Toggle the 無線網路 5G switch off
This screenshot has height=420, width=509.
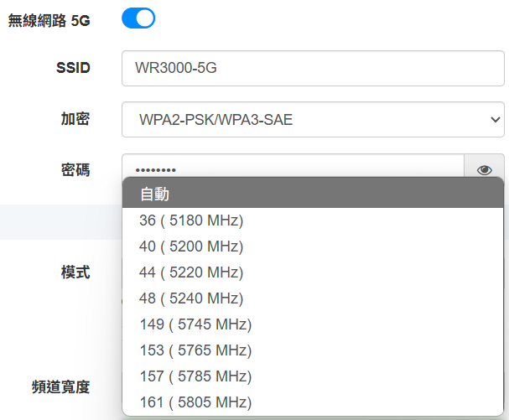138,18
